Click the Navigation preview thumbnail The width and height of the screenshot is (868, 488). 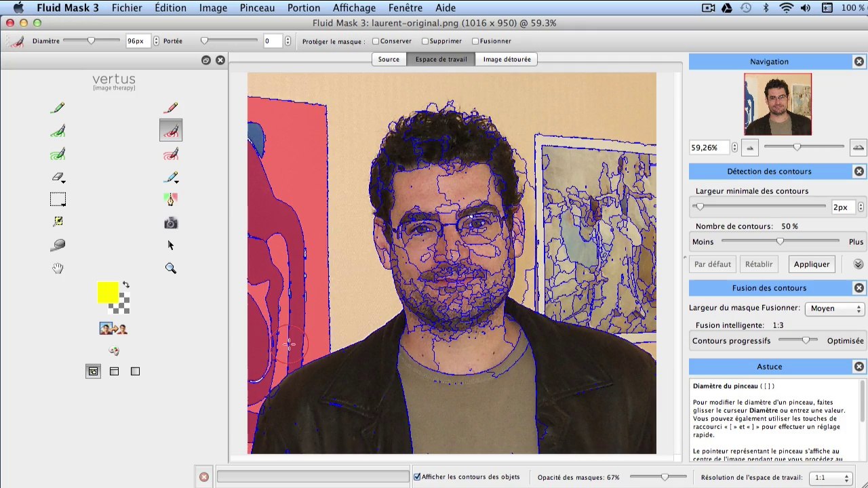click(778, 104)
